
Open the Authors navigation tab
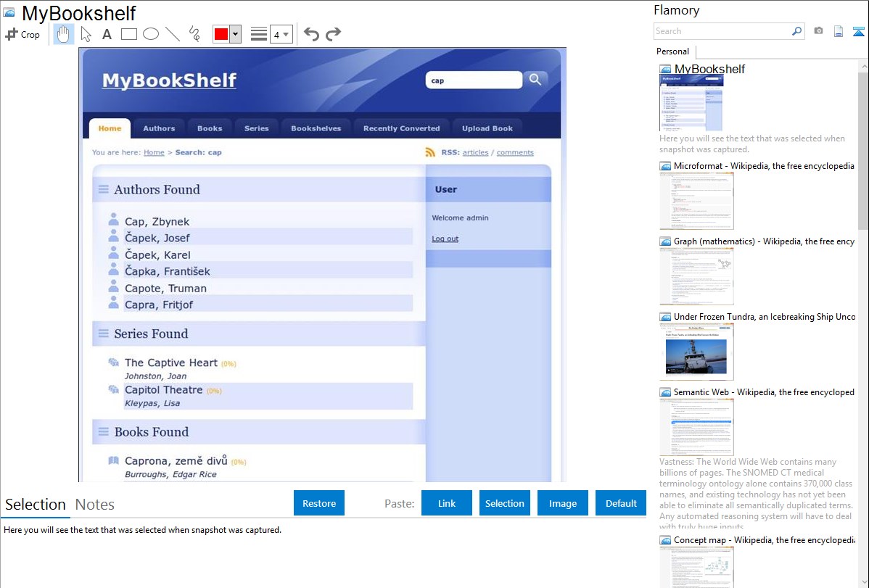(159, 128)
